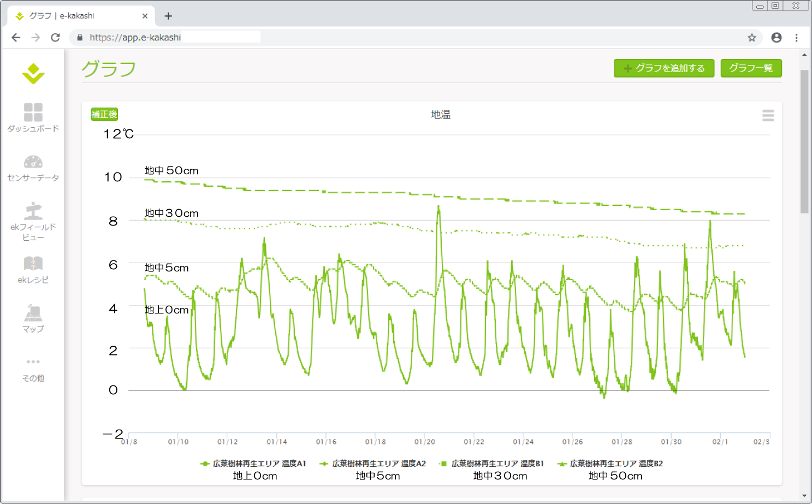Close the グラフ | e-kakashi tab
The width and height of the screenshot is (812, 504).
pyautogui.click(x=145, y=16)
